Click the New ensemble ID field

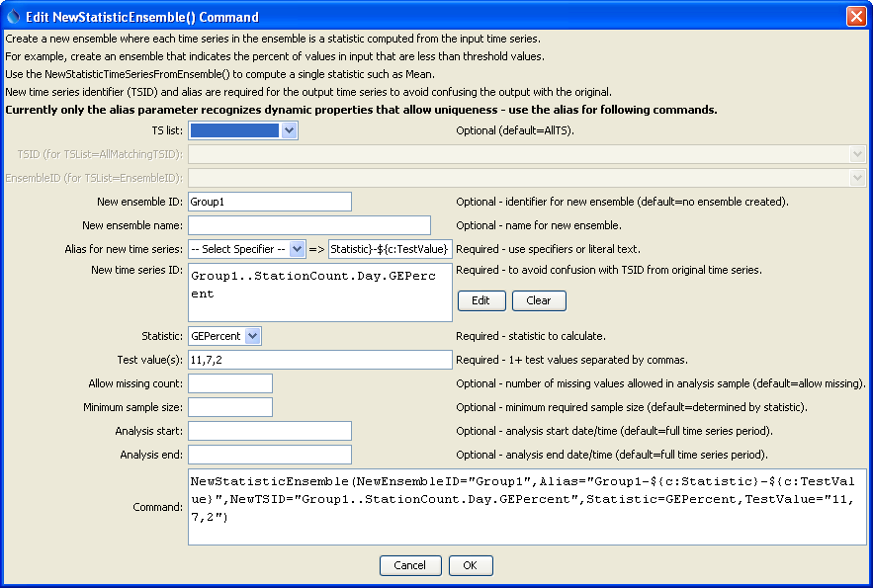(x=270, y=202)
